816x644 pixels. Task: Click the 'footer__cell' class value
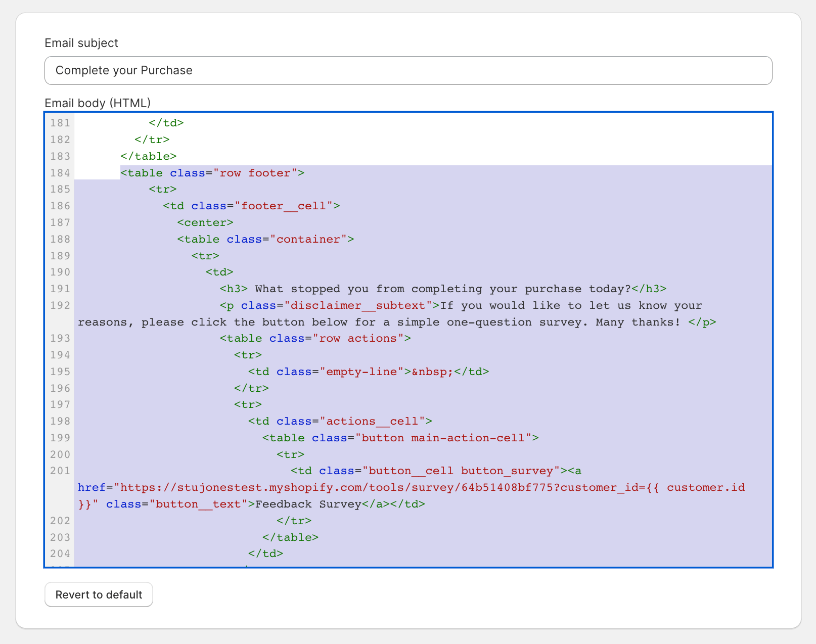284,206
